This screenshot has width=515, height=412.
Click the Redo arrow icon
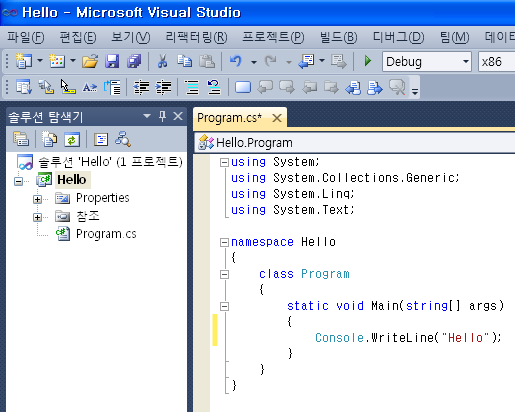[x=271, y=61]
